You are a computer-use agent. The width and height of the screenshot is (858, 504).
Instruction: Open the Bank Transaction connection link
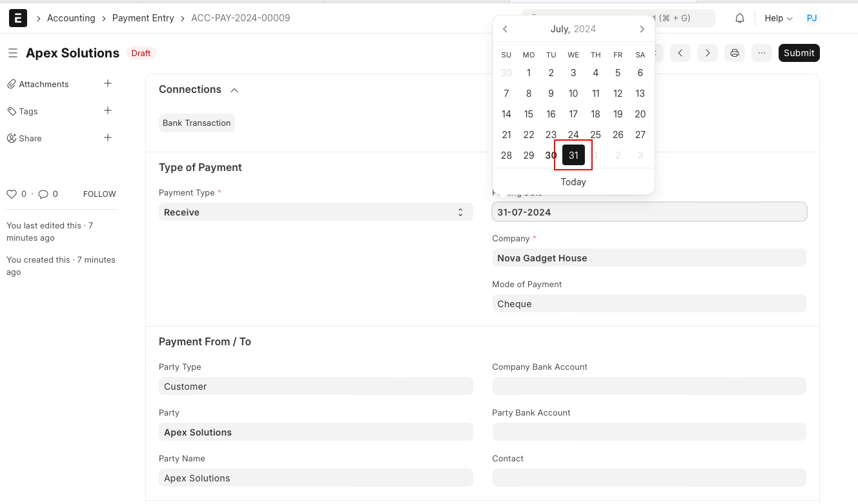coord(196,123)
